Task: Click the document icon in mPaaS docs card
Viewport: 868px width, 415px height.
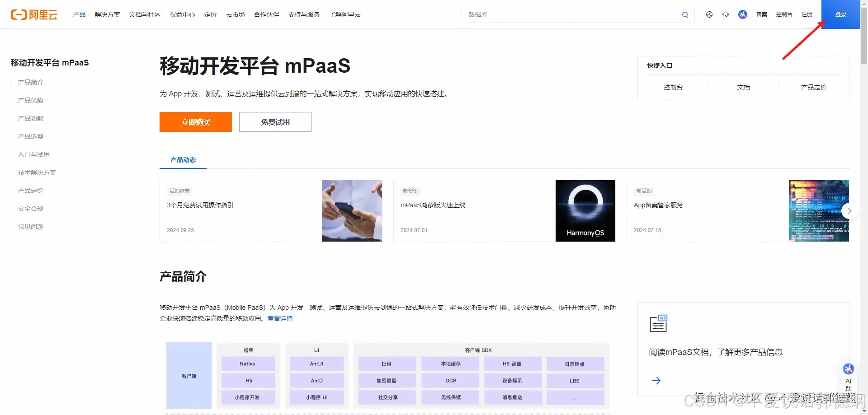Action: (x=658, y=323)
